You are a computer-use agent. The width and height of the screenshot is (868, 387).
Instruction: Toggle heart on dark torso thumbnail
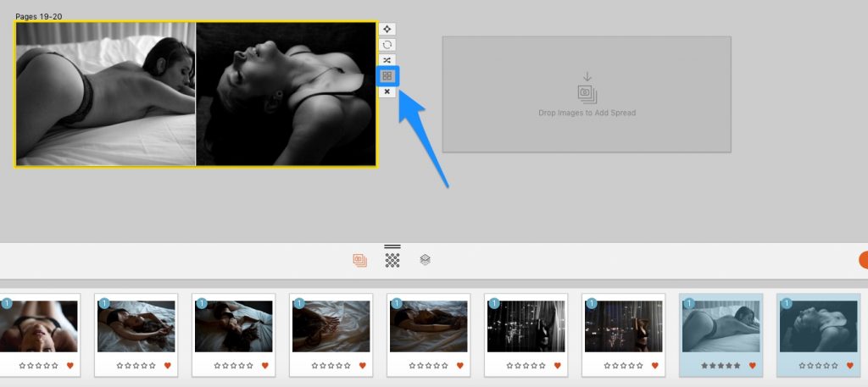pos(460,366)
